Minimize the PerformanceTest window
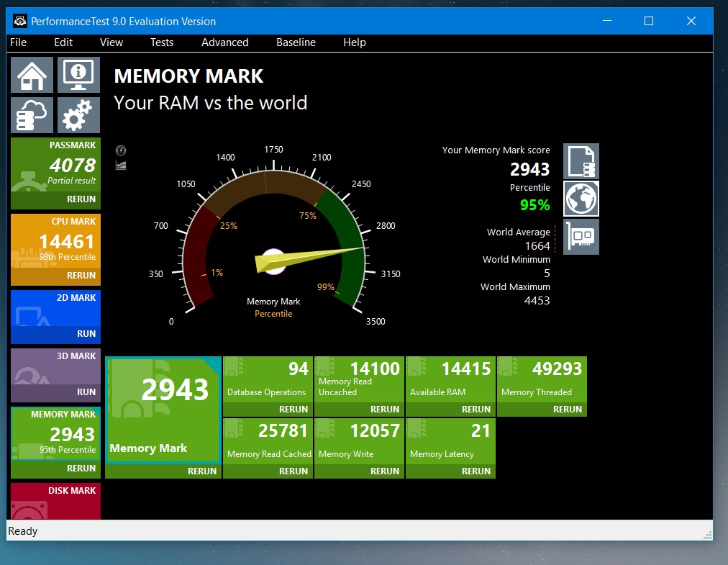Viewport: 728px width, 565px height. tap(607, 21)
